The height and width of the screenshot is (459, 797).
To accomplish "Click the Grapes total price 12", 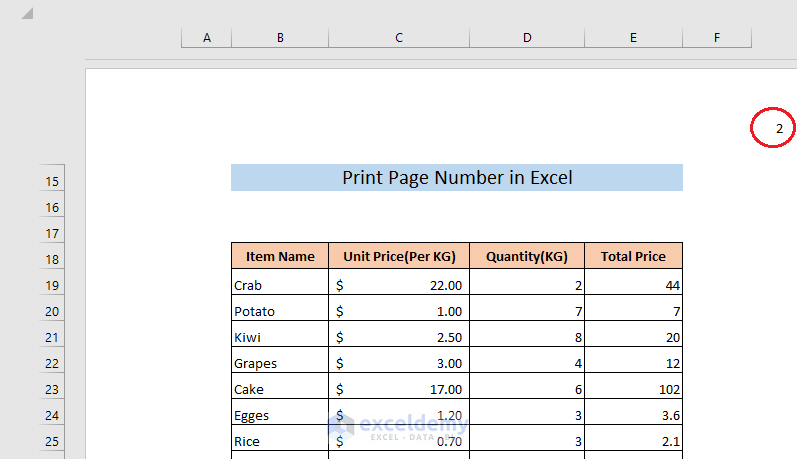I will [633, 359].
